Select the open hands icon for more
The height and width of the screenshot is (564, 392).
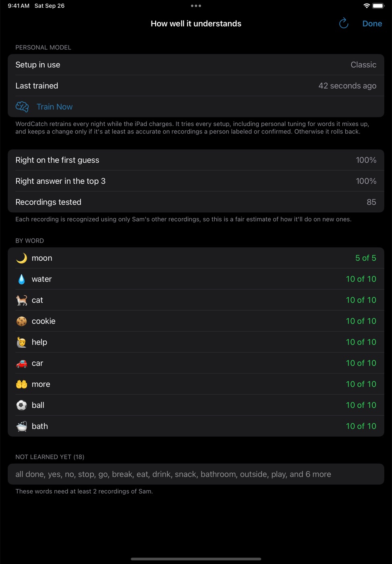22,384
